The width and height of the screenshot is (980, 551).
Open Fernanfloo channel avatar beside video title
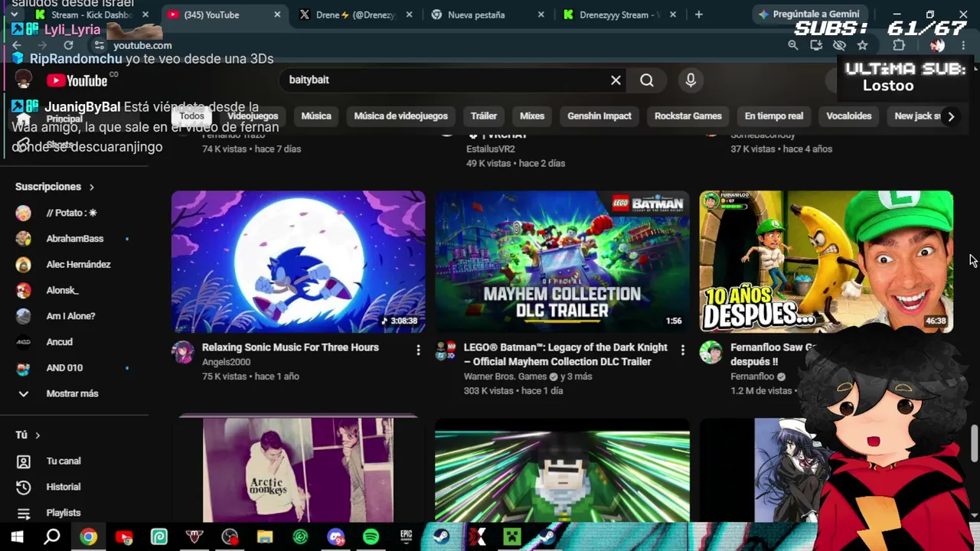(x=711, y=352)
